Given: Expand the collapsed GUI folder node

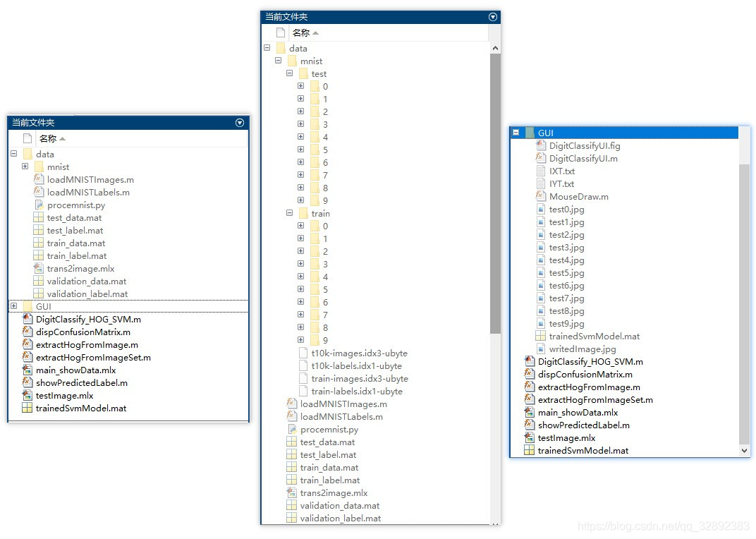Looking at the screenshot, I should pos(14,306).
